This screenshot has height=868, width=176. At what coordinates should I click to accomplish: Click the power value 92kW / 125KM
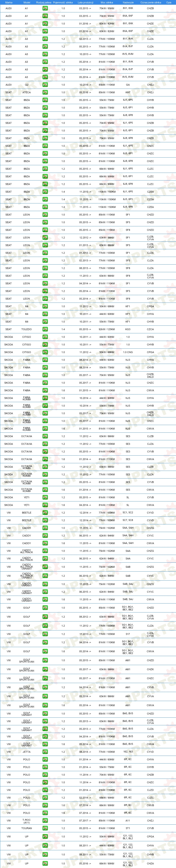click(x=107, y=329)
